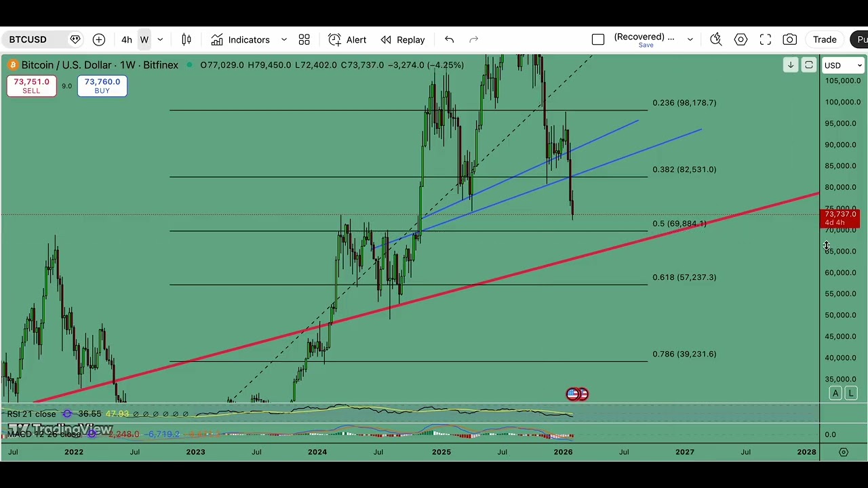Take a chart snapshot with camera icon
868x488 pixels.
pos(790,39)
